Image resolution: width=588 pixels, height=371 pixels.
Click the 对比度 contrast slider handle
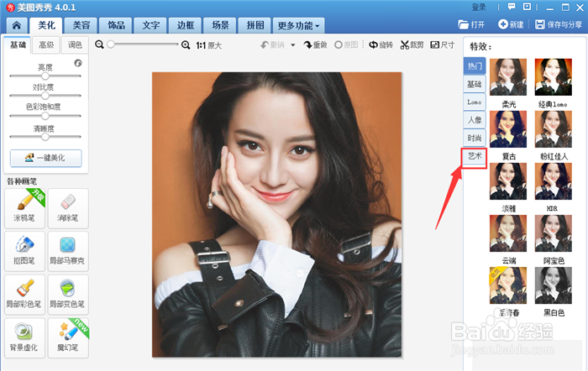tap(45, 96)
